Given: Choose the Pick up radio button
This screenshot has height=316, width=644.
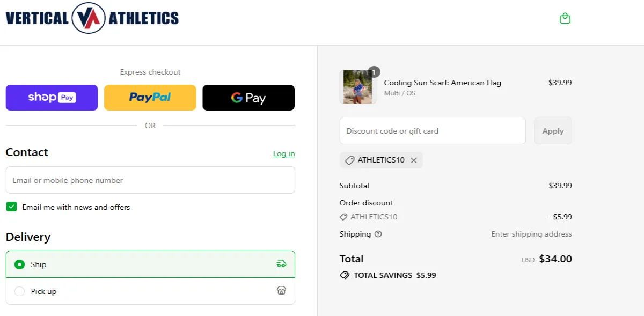Looking at the screenshot, I should click(x=19, y=291).
